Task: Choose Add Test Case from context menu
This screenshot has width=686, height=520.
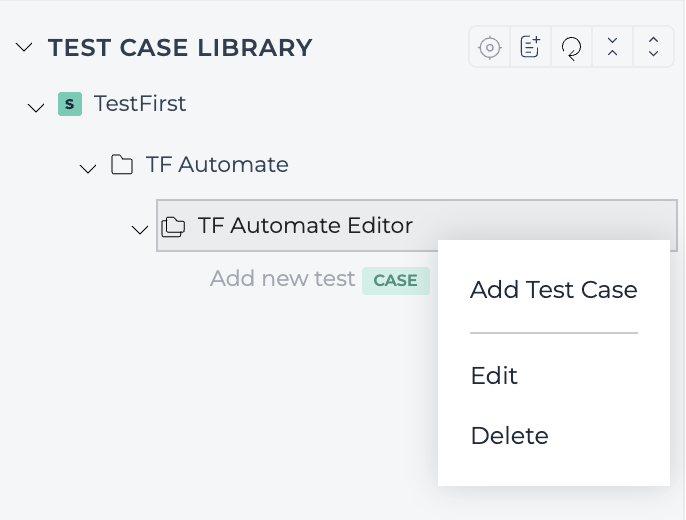Action: (553, 290)
